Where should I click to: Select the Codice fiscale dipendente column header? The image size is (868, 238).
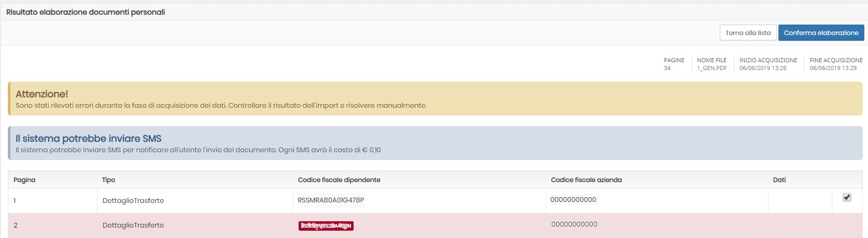pos(339,179)
